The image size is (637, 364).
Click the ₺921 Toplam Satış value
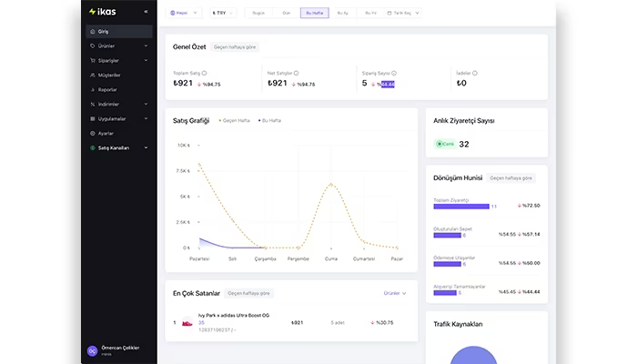click(x=183, y=84)
